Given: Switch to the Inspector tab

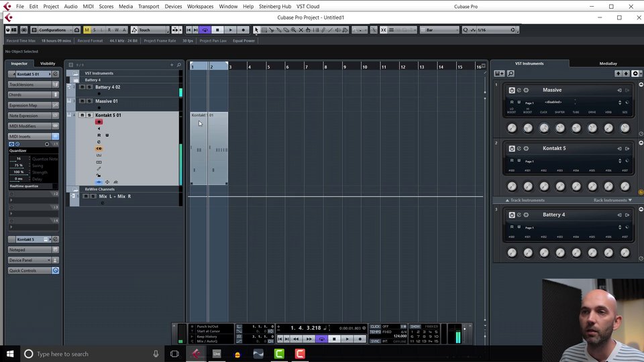Looking at the screenshot, I should click(x=19, y=64).
